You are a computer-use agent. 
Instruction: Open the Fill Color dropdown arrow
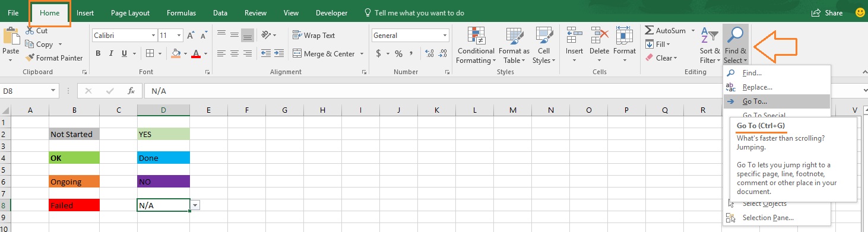(x=185, y=54)
